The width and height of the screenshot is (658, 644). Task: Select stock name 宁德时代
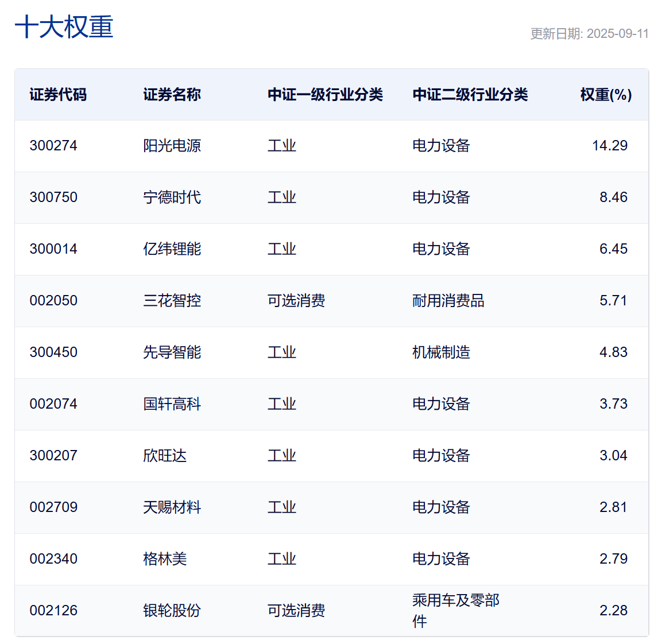click(172, 197)
